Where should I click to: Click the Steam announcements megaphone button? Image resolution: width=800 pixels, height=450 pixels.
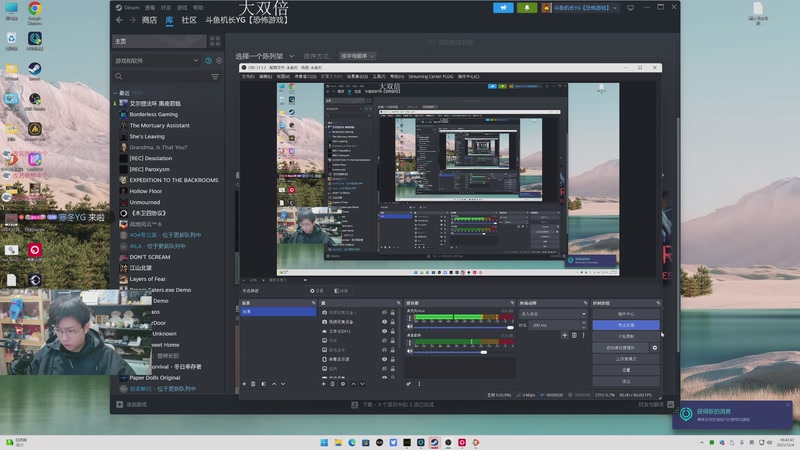click(x=503, y=7)
